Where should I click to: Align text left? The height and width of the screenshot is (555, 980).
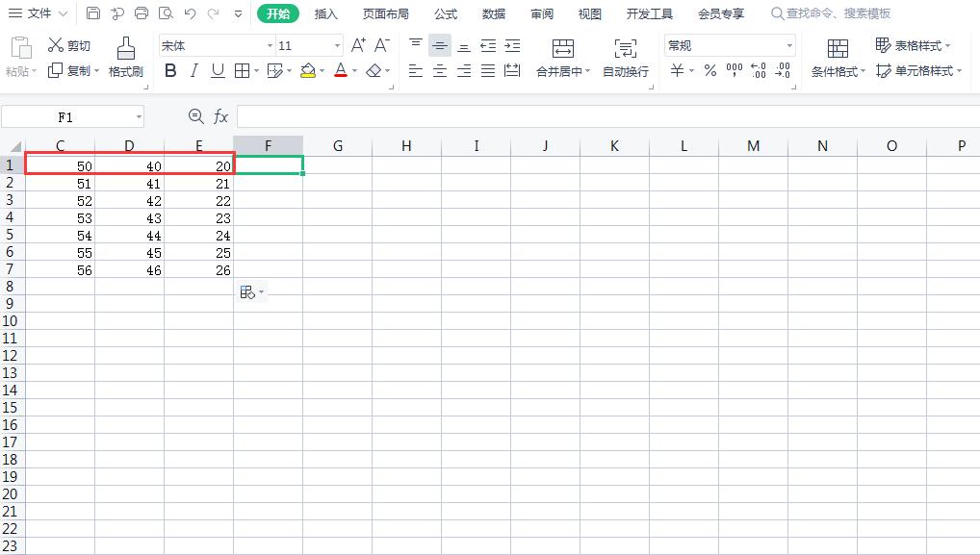(416, 71)
